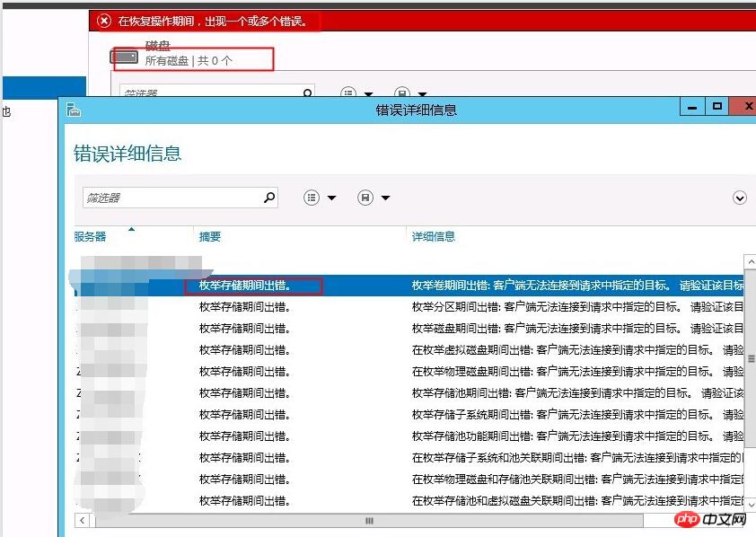756x537 pixels.
Task: Click the magnifier in the dialog's 筛选器 box
Action: (269, 198)
